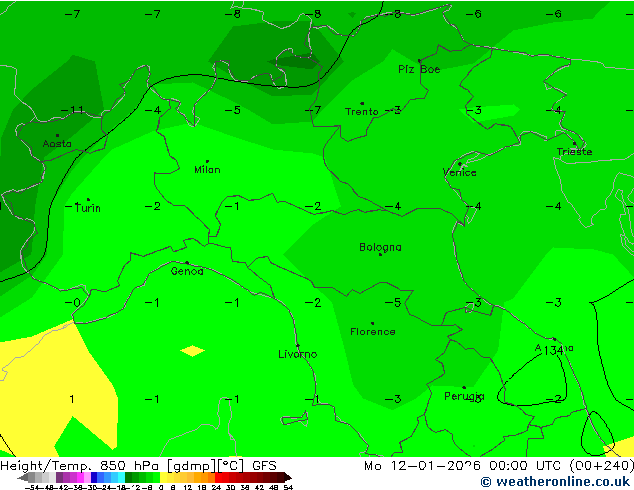Click the -5 value north of Florence
634x490 pixels.
(392, 302)
